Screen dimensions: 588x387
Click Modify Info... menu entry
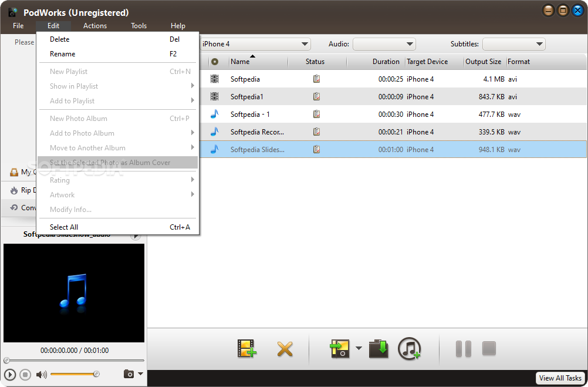pyautogui.click(x=118, y=209)
